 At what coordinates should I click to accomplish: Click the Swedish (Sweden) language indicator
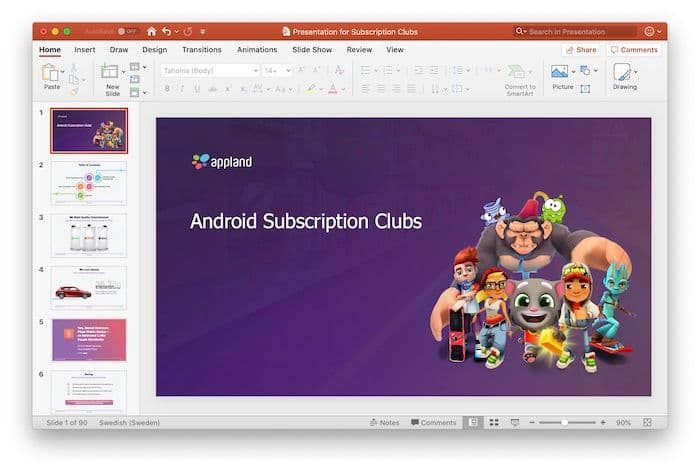pos(129,422)
